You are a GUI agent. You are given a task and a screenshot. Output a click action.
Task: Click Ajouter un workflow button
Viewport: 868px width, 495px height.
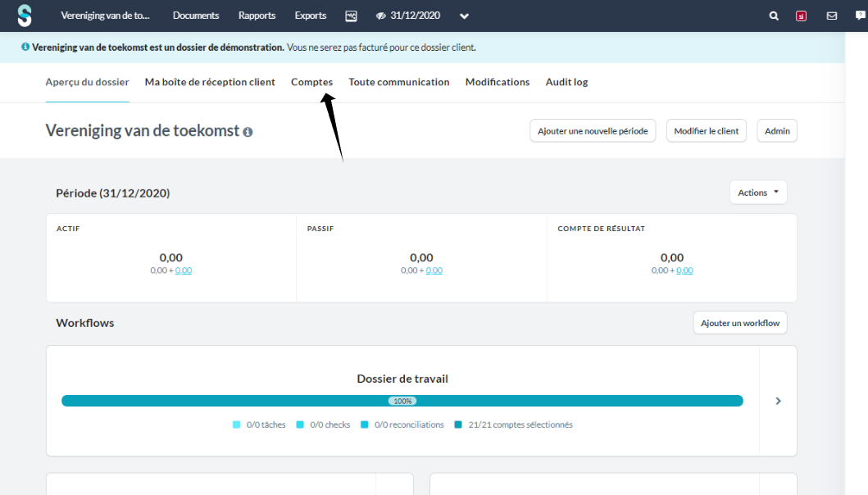coord(740,323)
